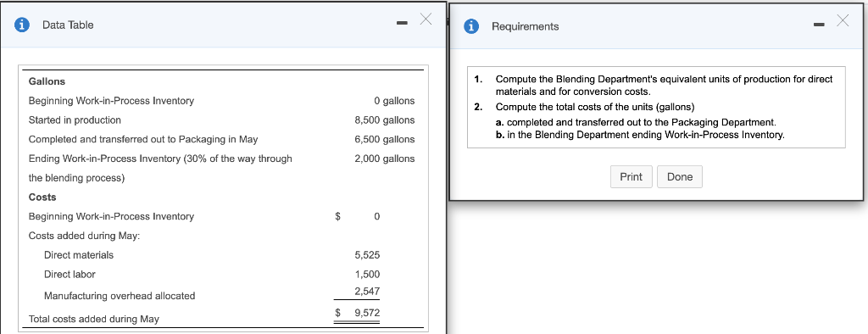The width and height of the screenshot is (868, 334).
Task: Click the 6,500 gallons value
Action: pos(385,139)
